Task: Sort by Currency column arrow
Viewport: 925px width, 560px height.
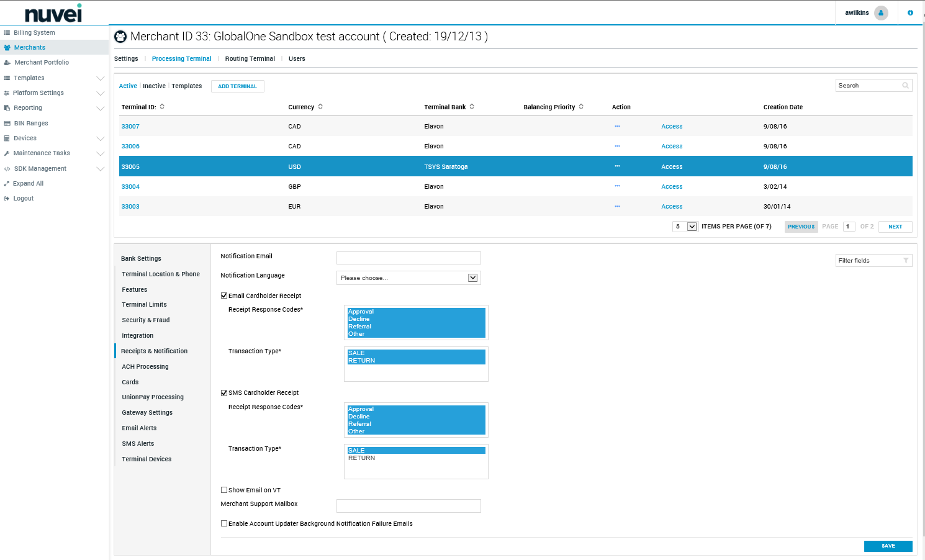Action: point(320,107)
